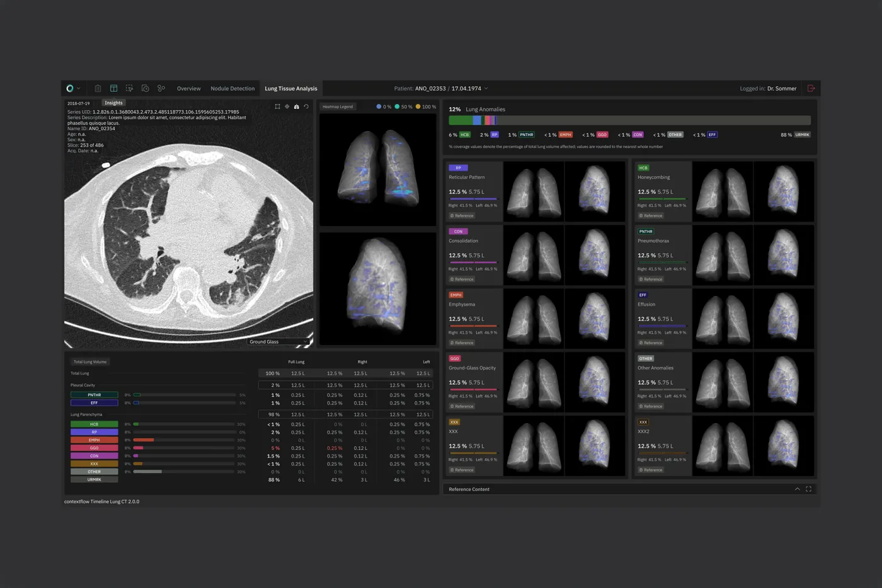Open the timeline history clock icon
This screenshot has height=588, width=882.
(146, 89)
